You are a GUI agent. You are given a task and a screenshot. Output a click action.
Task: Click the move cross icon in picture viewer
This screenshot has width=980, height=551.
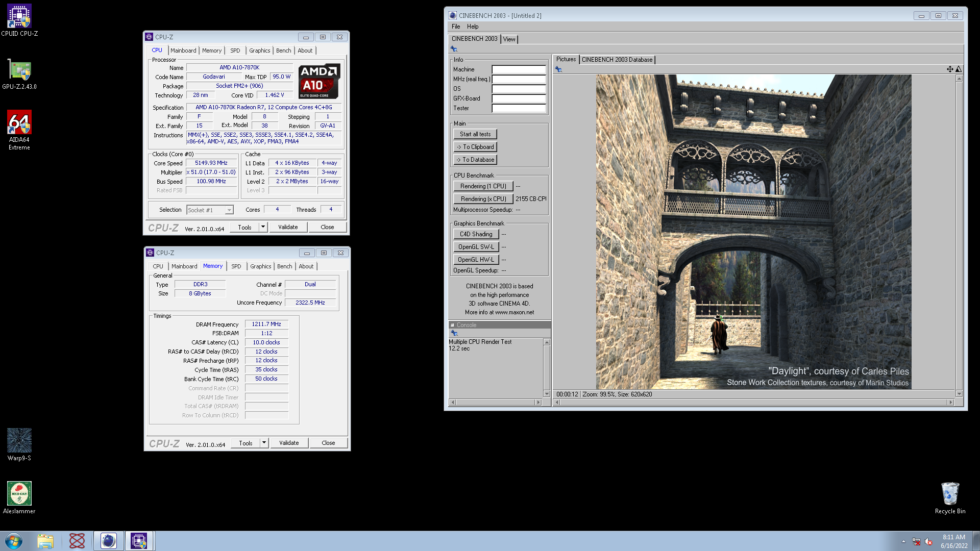[x=950, y=69]
